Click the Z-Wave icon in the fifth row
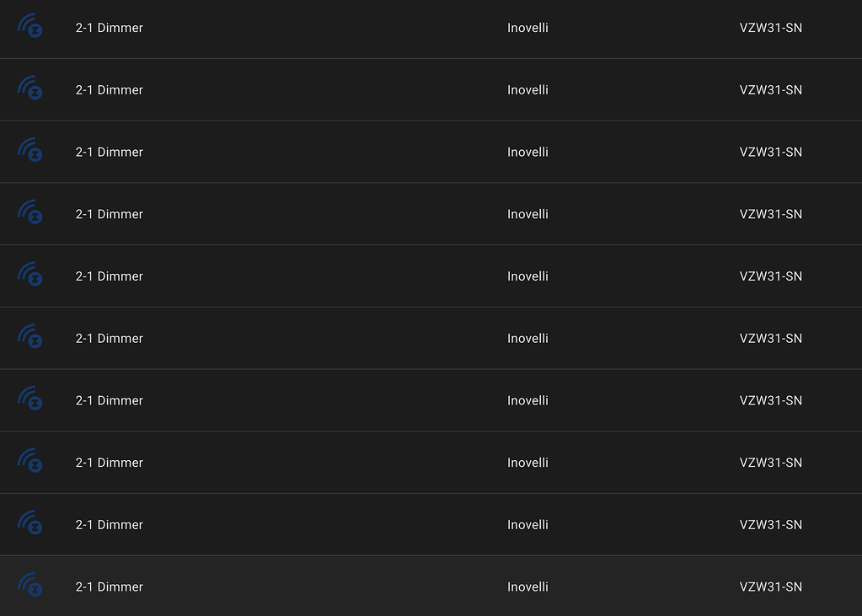 (x=29, y=275)
